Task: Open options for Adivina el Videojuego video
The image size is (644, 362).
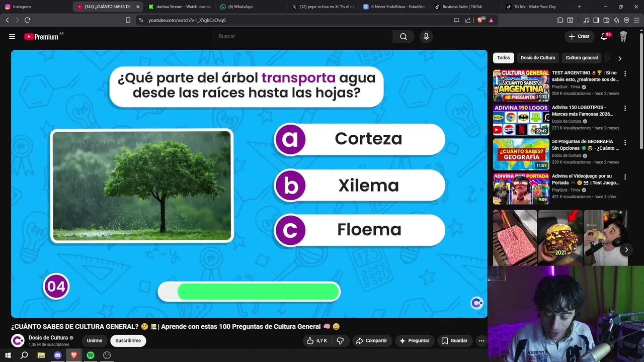Action: tap(625, 177)
